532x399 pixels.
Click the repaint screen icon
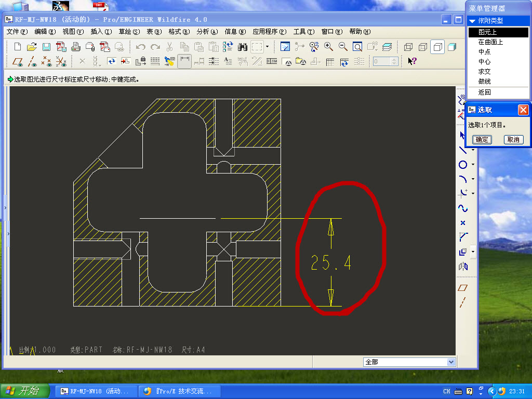(x=285, y=47)
